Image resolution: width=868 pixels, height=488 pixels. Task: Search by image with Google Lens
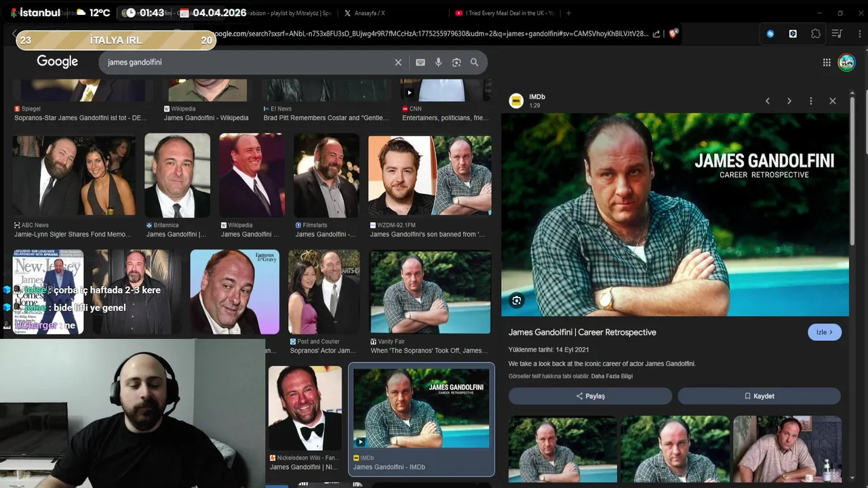(456, 62)
